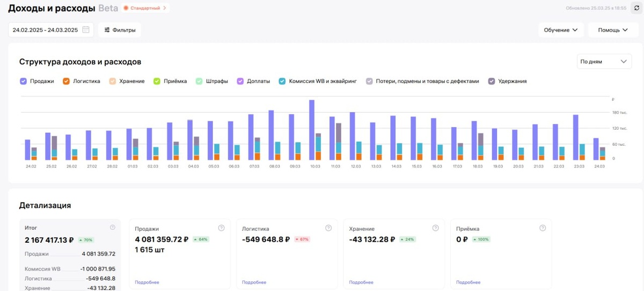Click the 70% growth badge in Итог
This screenshot has width=644, height=291.
(x=86, y=240)
